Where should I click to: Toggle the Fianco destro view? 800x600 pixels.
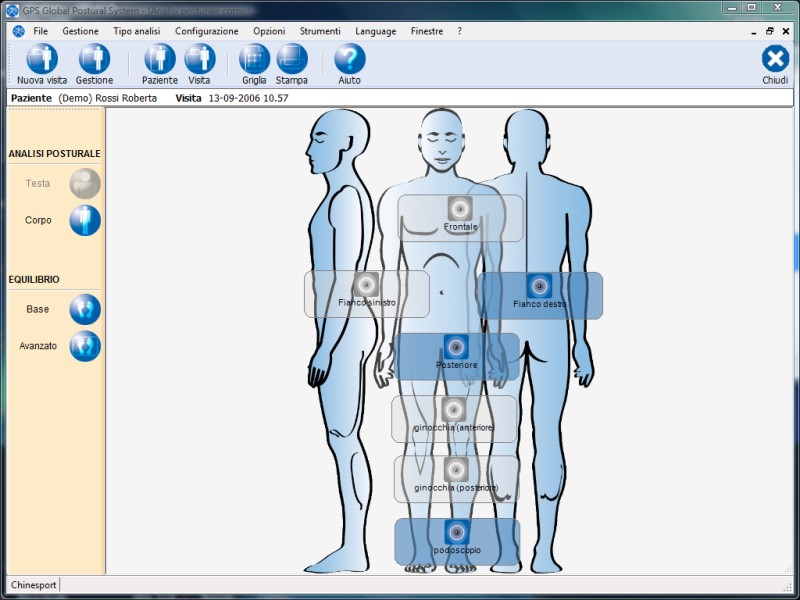point(540,295)
